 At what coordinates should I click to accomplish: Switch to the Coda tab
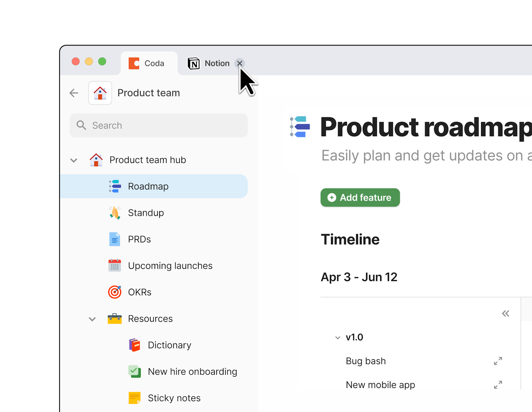(149, 63)
